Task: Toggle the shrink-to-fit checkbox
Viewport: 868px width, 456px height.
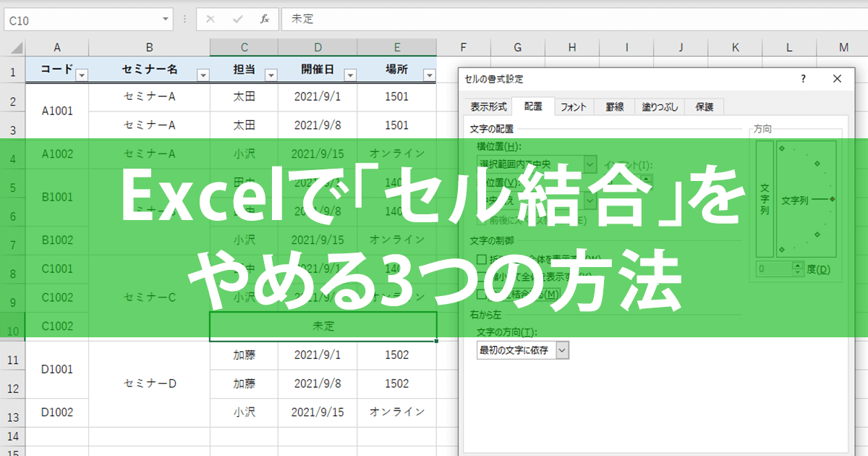Action: (x=482, y=276)
